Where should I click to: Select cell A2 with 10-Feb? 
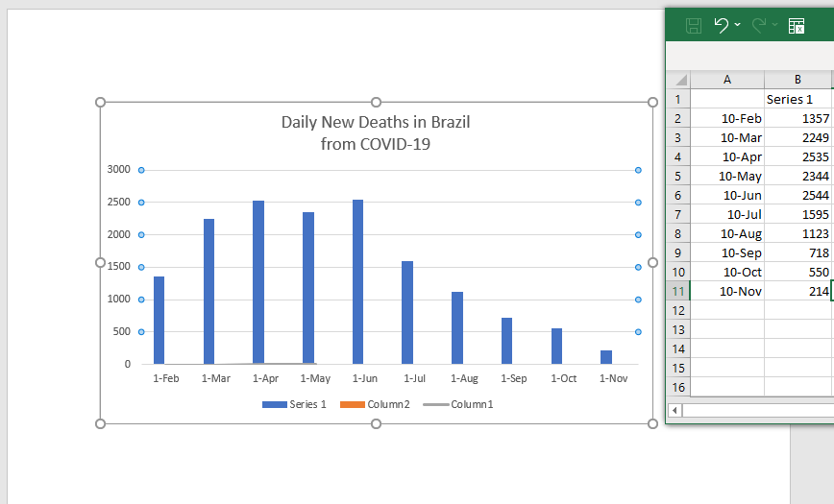click(x=727, y=118)
